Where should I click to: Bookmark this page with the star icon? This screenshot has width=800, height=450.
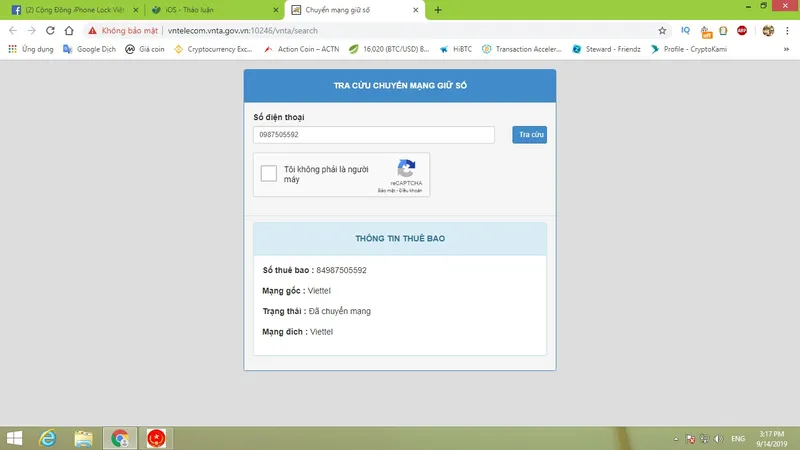[x=662, y=30]
